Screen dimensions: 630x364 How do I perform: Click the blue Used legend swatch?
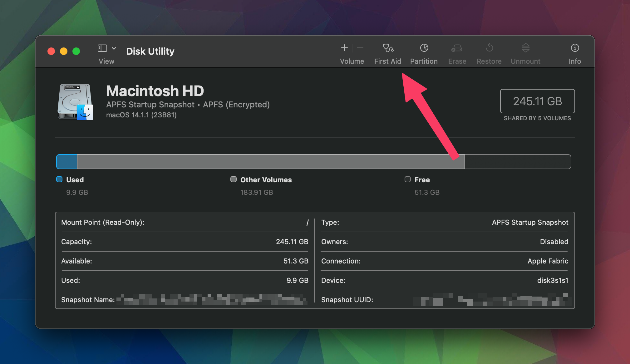click(x=59, y=179)
